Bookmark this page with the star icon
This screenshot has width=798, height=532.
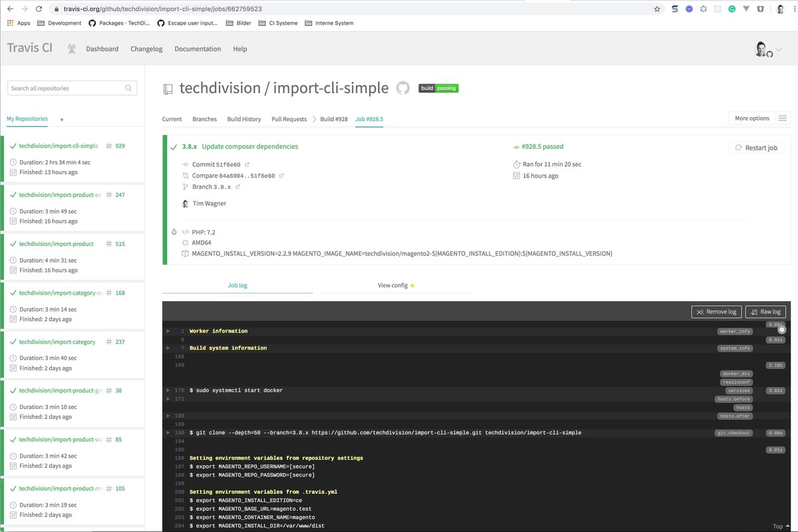(x=657, y=9)
